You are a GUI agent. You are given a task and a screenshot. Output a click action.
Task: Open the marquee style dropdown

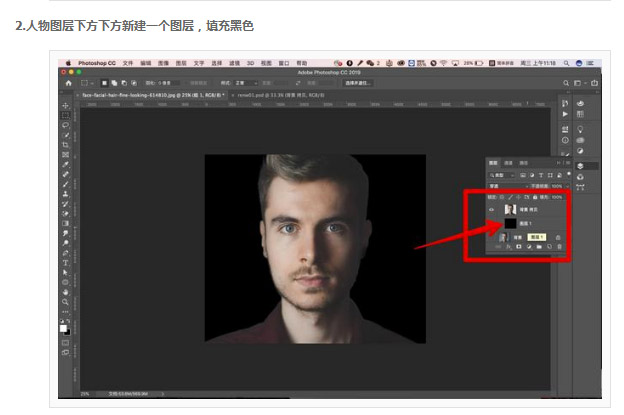246,83
